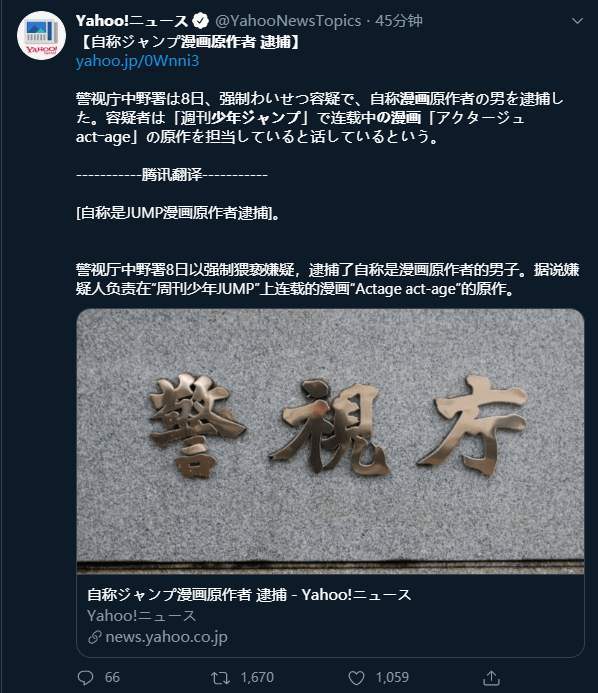Click the reply speech bubble icon

85,678
